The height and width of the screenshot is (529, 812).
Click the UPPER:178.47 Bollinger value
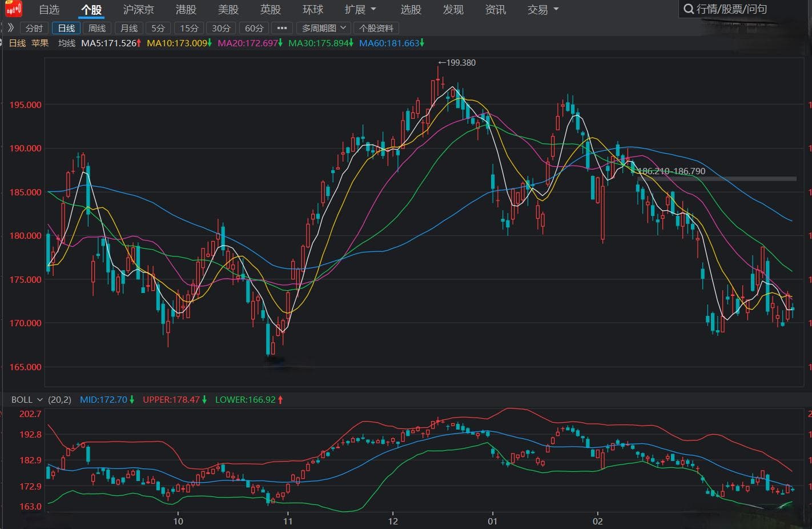coord(175,400)
